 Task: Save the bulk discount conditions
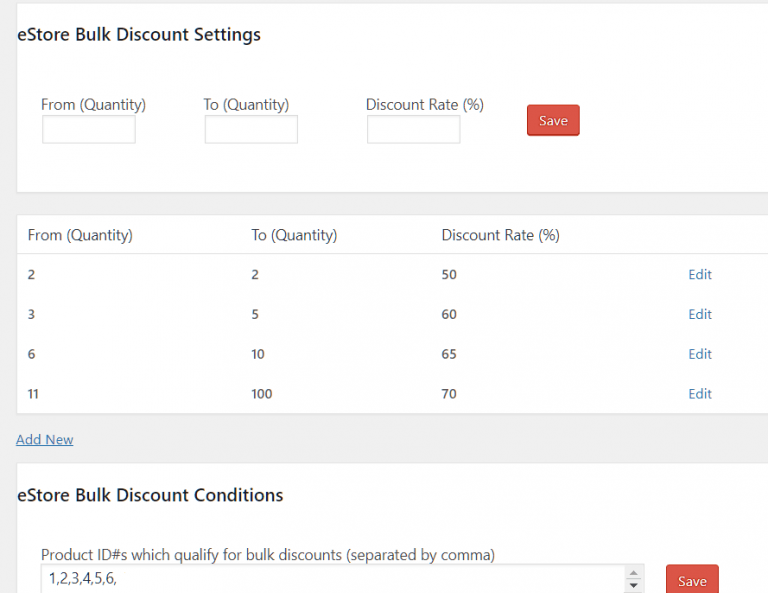(x=692, y=580)
